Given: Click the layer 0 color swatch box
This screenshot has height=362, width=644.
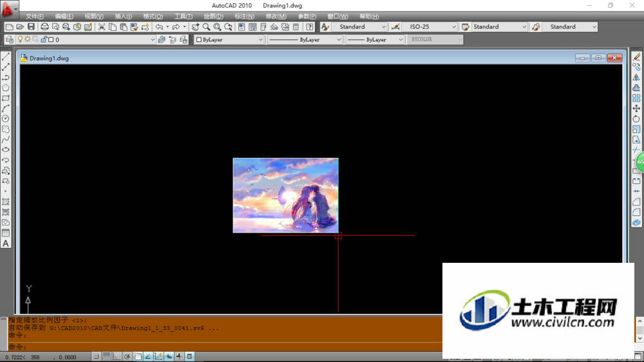Looking at the screenshot, I should tap(51, 39).
